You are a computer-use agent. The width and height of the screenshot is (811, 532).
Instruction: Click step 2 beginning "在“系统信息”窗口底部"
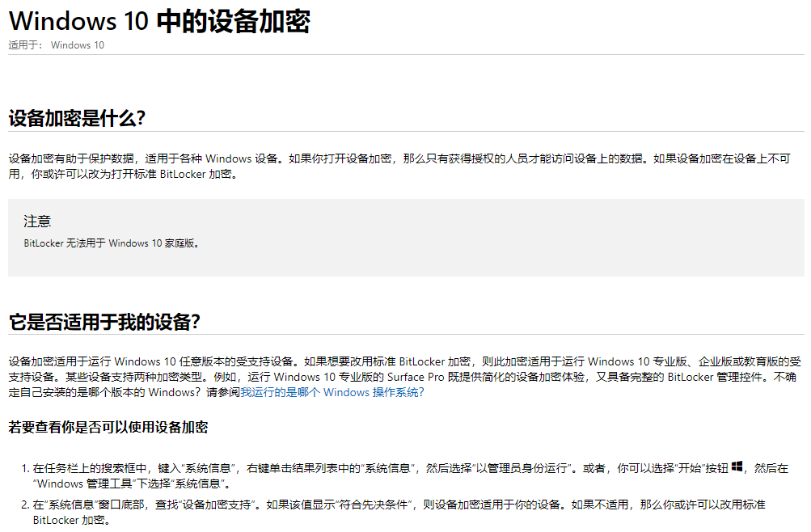tap(399, 512)
